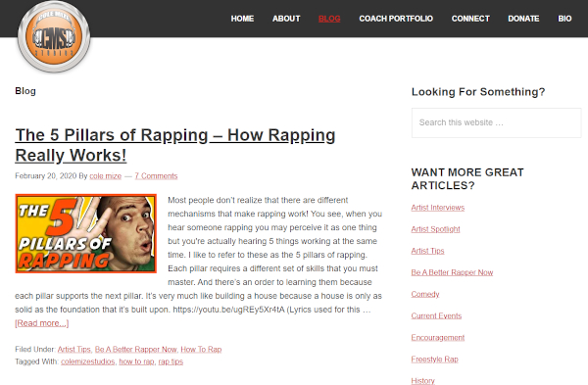This screenshot has width=588, height=385.
Task: Open Artist Interviews category
Action: click(x=438, y=208)
